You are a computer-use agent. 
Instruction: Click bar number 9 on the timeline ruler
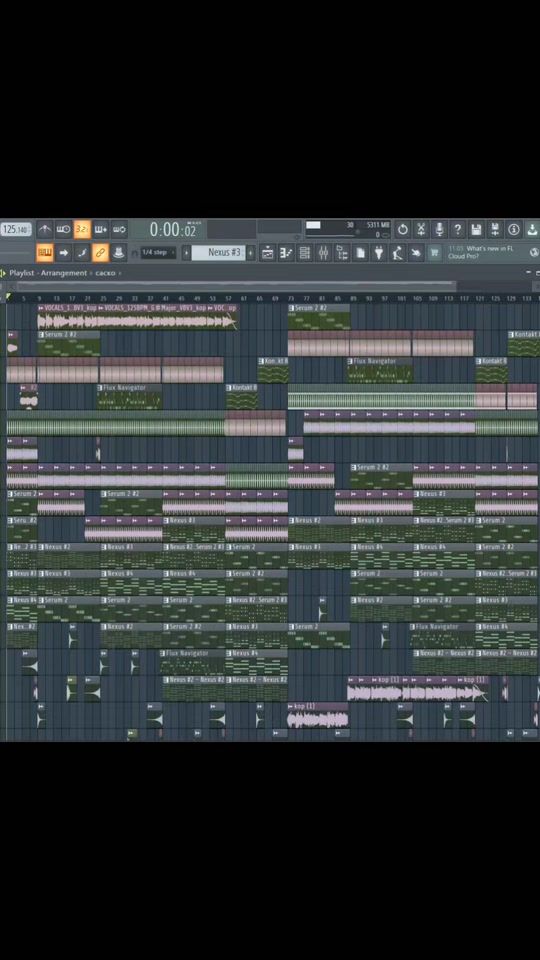pyautogui.click(x=40, y=298)
